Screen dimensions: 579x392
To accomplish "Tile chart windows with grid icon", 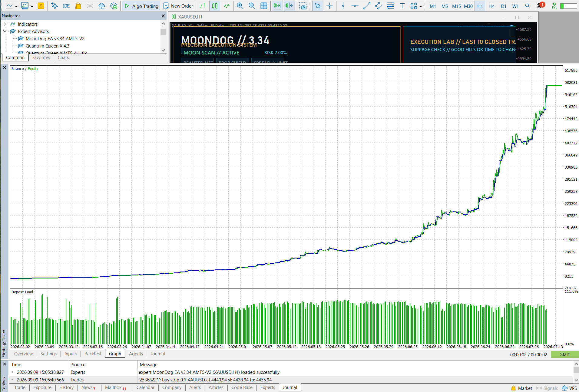I will pos(264,6).
